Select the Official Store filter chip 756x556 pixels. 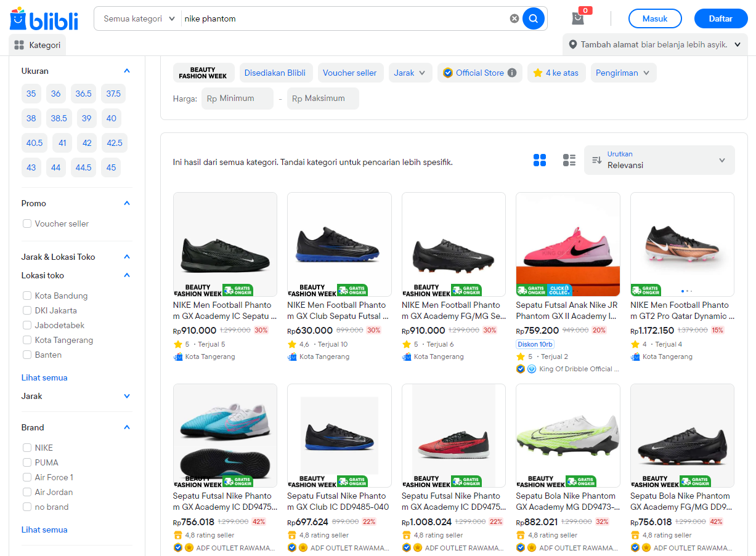click(x=480, y=73)
